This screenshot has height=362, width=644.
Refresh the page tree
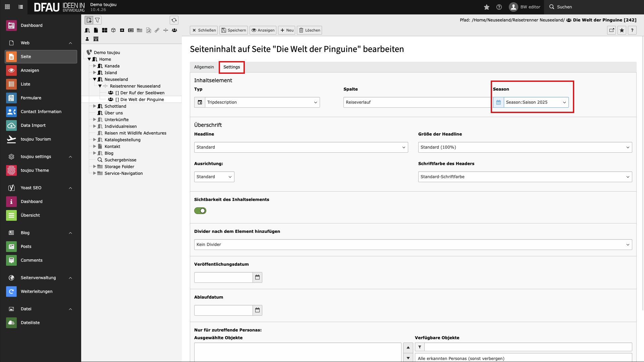pyautogui.click(x=174, y=20)
